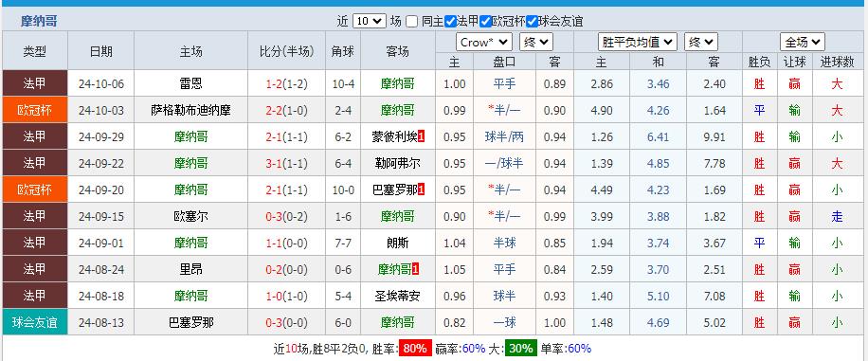Viewport: 868px width, 361px height.
Task: Click the 角球 column header
Action: pos(343,51)
